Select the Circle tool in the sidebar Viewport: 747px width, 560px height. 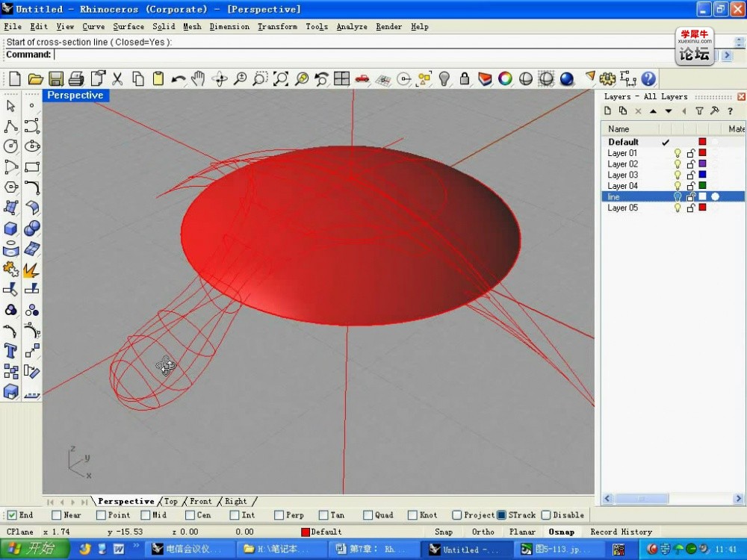pyautogui.click(x=10, y=146)
